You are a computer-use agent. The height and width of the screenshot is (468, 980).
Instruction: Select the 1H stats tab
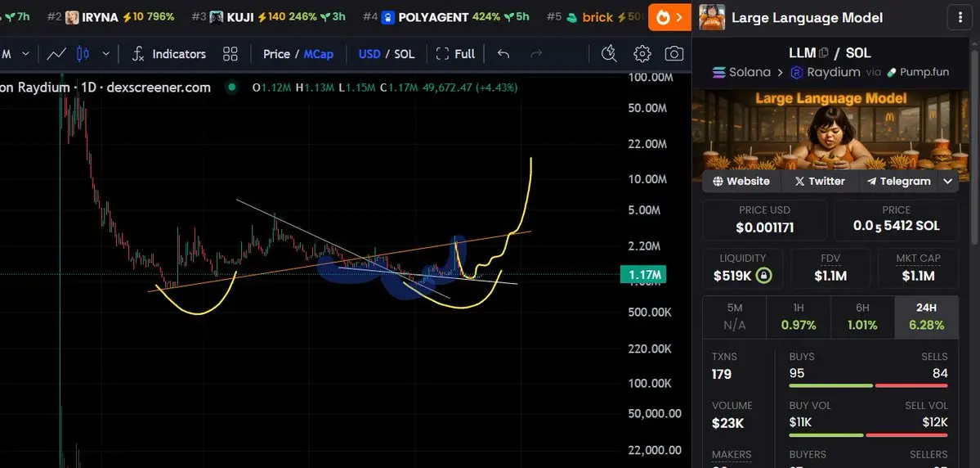tap(798, 317)
